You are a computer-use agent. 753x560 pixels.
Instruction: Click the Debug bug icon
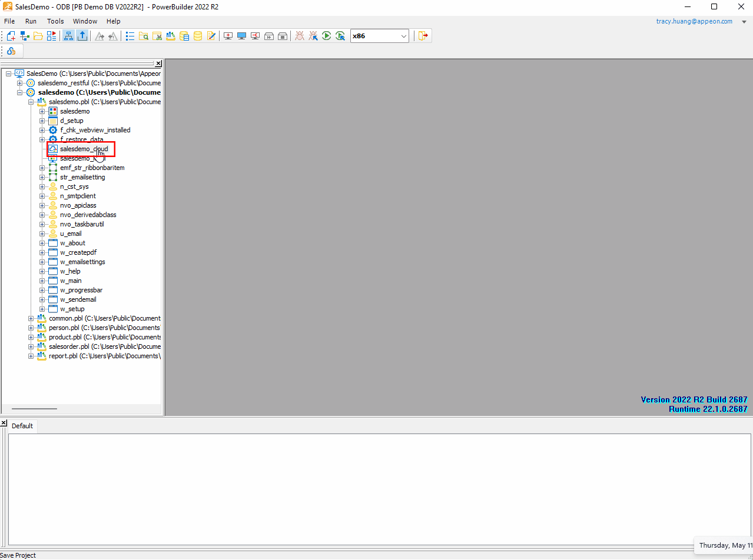[300, 36]
